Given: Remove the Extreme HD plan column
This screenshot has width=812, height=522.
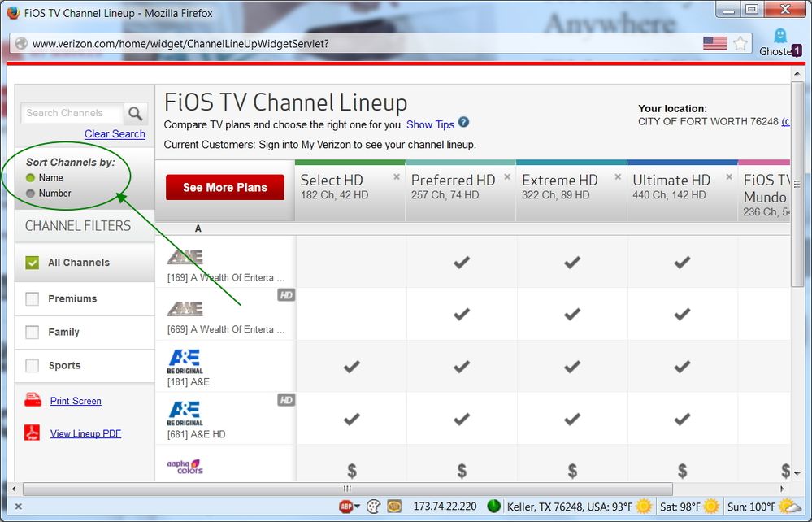Looking at the screenshot, I should point(618,176).
